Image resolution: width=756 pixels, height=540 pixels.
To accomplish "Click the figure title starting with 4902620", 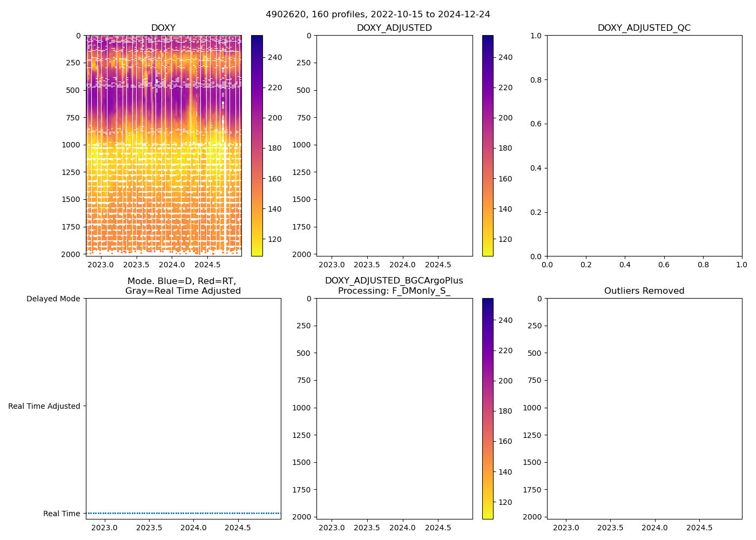I will pos(378,15).
